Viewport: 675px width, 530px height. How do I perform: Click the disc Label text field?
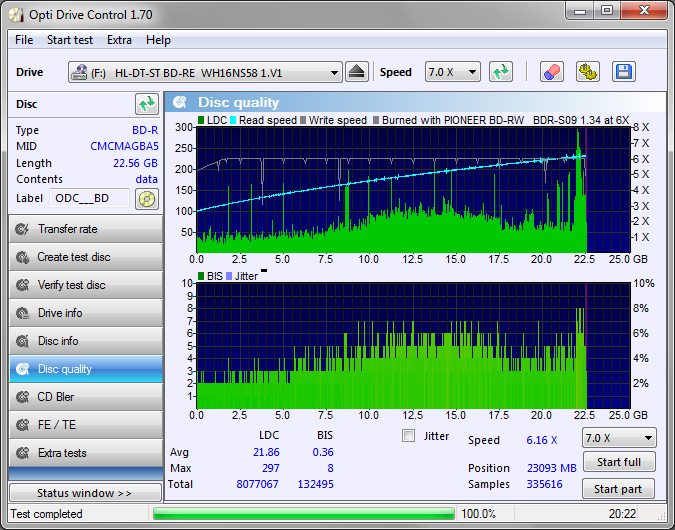90,198
